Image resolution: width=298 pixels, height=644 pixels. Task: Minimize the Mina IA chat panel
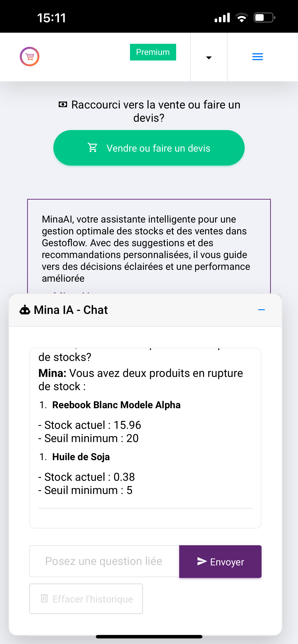261,310
